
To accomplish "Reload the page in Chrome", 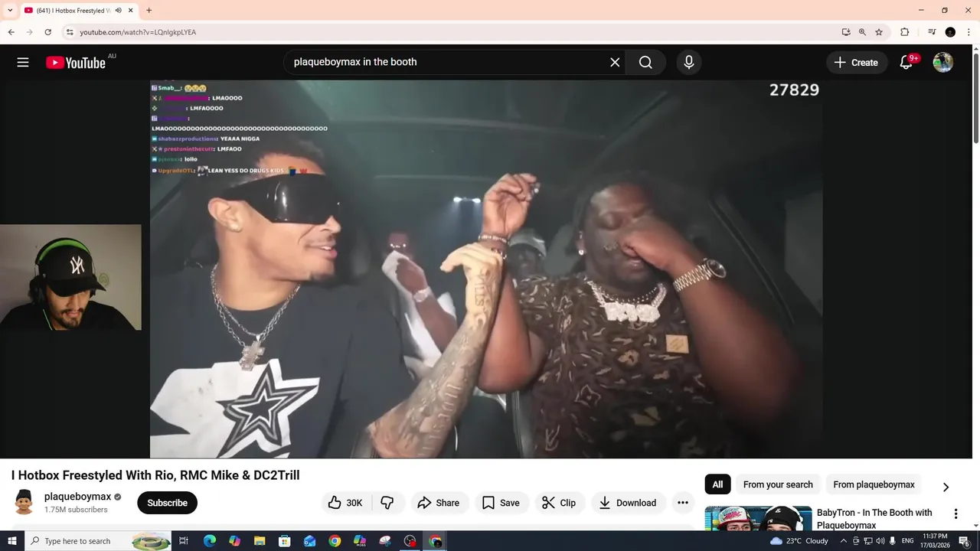I will coord(47,32).
